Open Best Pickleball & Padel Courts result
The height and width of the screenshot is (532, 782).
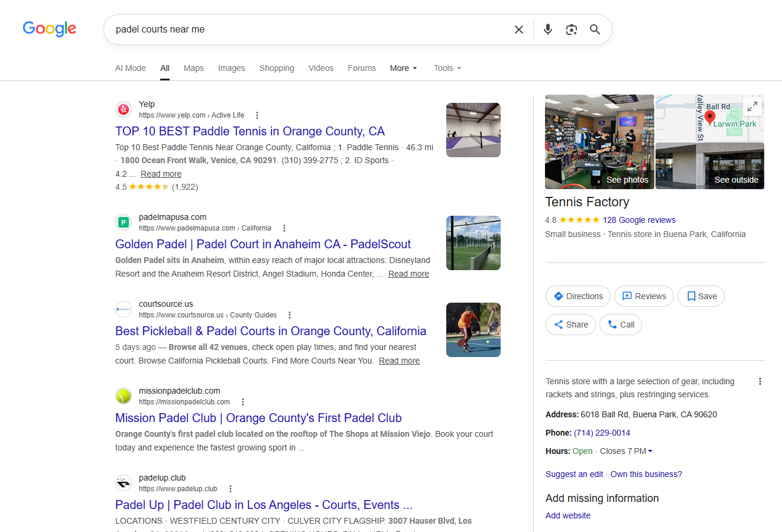tap(271, 331)
